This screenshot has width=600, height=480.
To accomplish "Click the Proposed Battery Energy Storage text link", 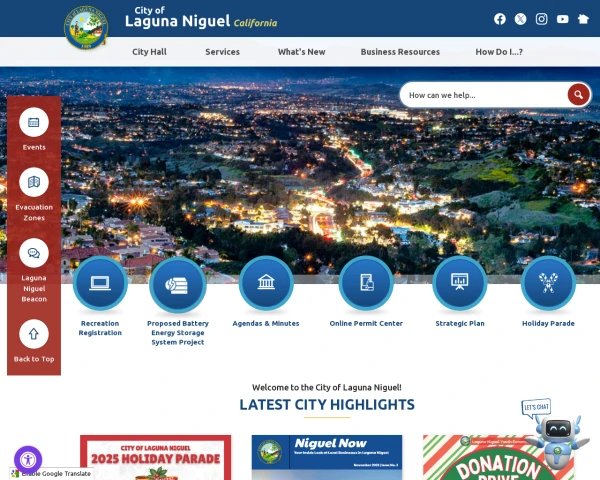I will click(x=178, y=333).
